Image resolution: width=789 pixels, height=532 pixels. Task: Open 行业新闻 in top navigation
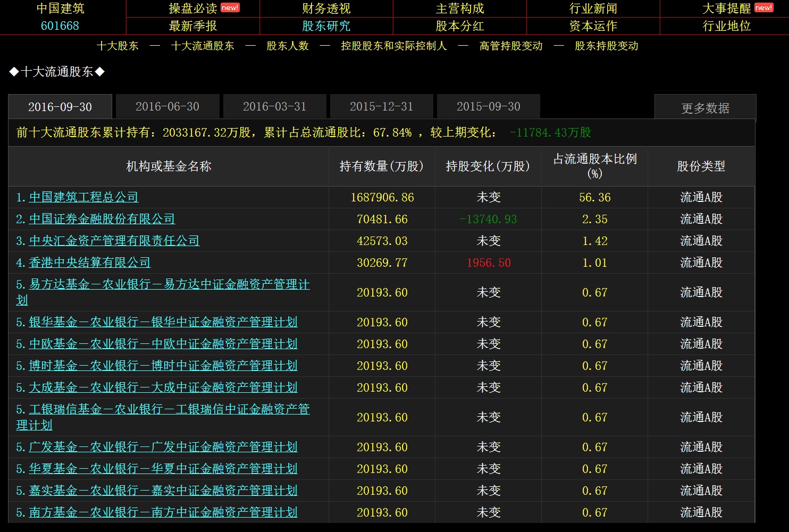pos(593,9)
